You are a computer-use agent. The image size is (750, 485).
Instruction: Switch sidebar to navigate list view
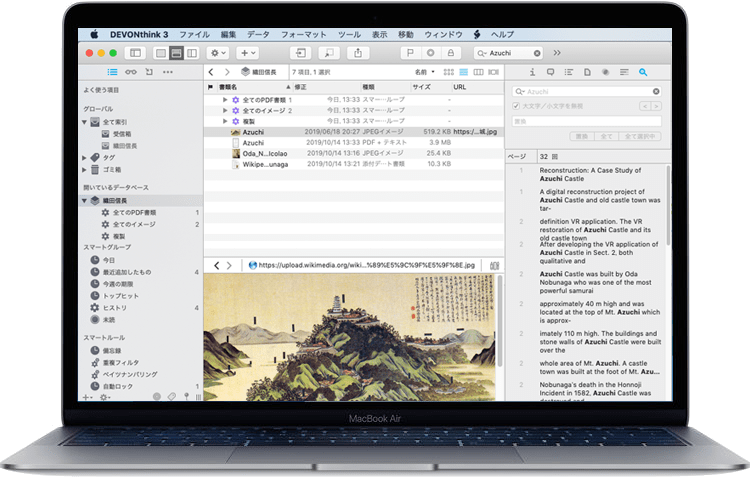112,72
